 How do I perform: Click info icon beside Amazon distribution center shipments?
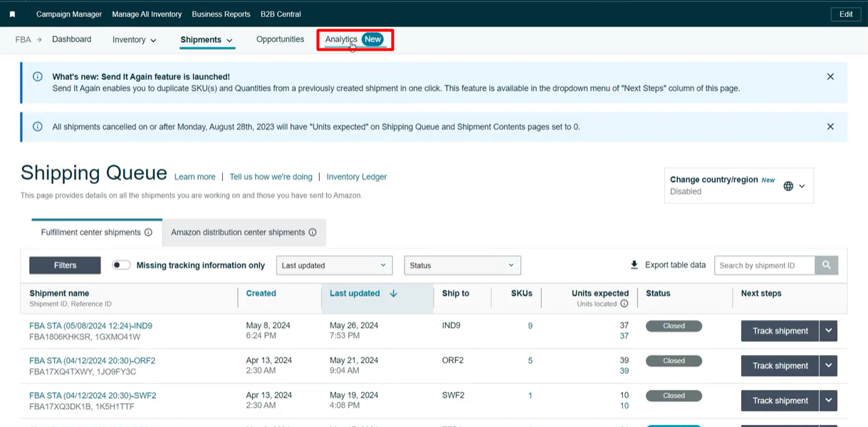pyautogui.click(x=313, y=232)
